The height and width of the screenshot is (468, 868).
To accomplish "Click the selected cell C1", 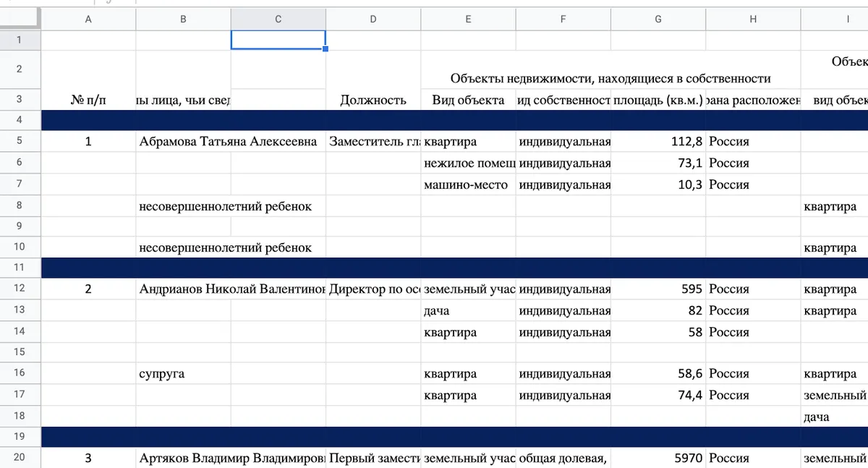I will pos(278,40).
